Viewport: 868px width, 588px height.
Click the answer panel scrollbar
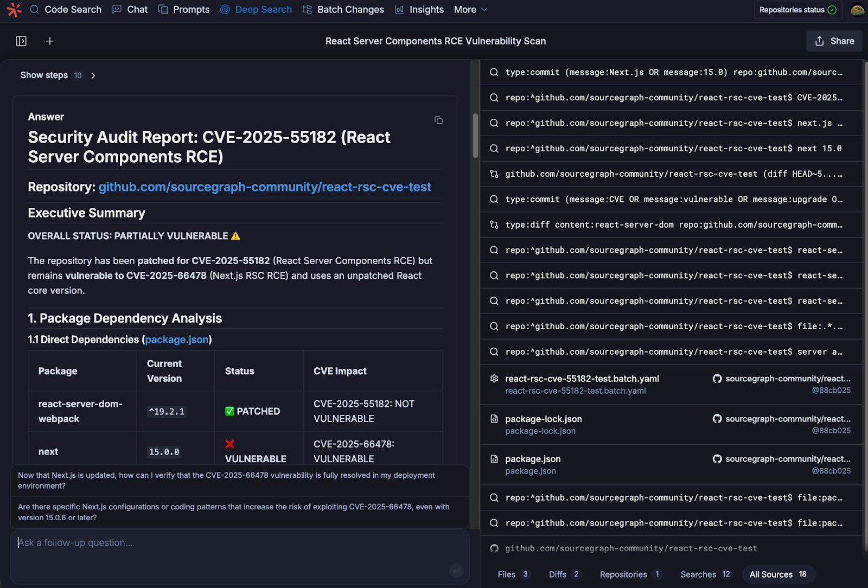(x=476, y=136)
